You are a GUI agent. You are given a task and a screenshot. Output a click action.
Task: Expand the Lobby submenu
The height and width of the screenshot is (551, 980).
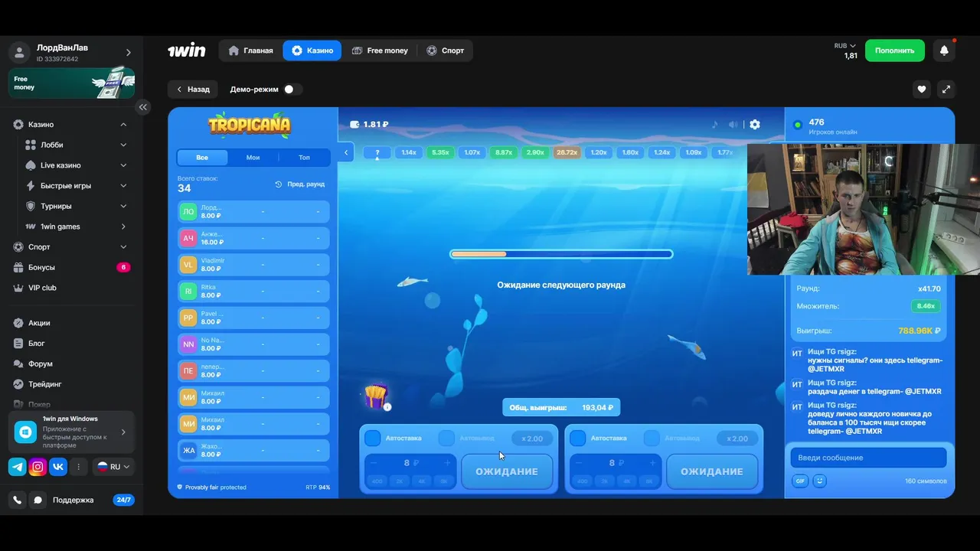(x=123, y=145)
